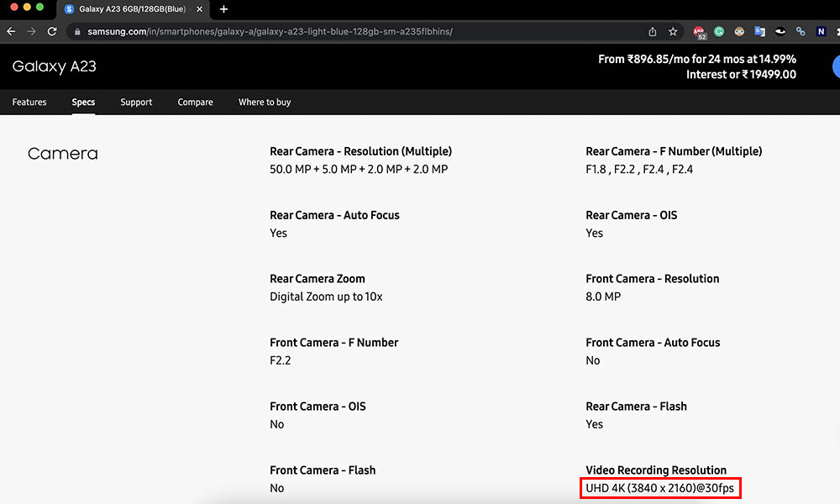Image resolution: width=840 pixels, height=504 pixels.
Task: Click the site security padlock icon
Action: (x=76, y=31)
